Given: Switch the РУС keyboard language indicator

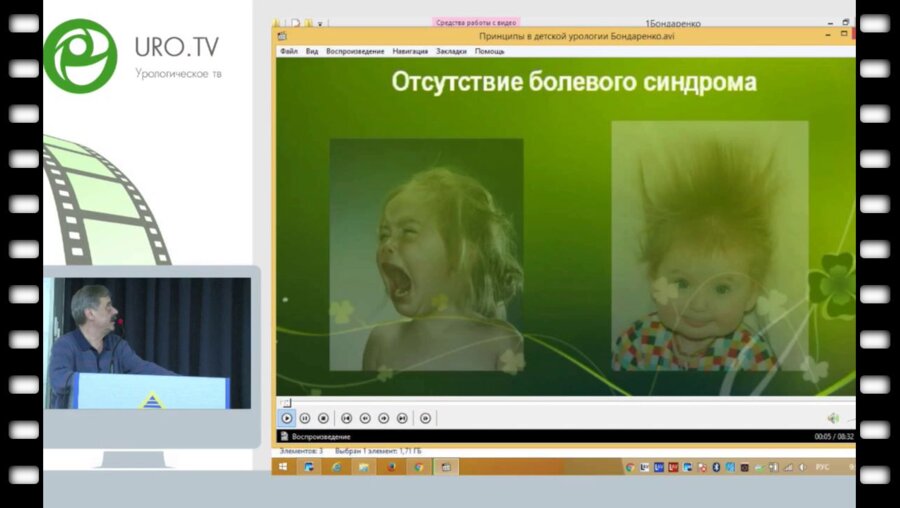Looking at the screenshot, I should pos(822,467).
